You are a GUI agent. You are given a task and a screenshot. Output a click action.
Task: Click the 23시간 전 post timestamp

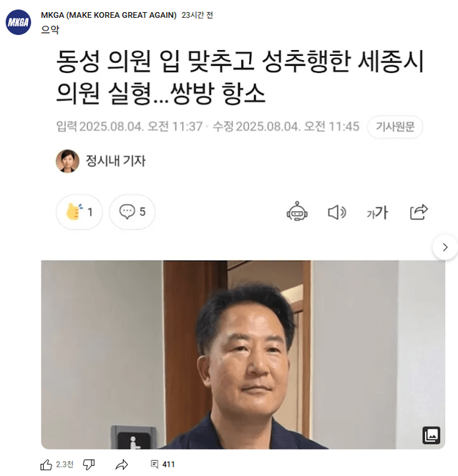pos(197,15)
